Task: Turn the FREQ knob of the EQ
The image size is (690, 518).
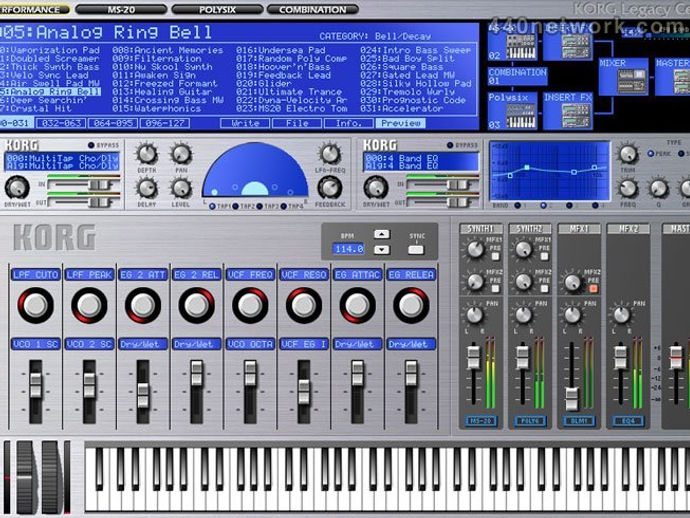Action: (x=628, y=188)
